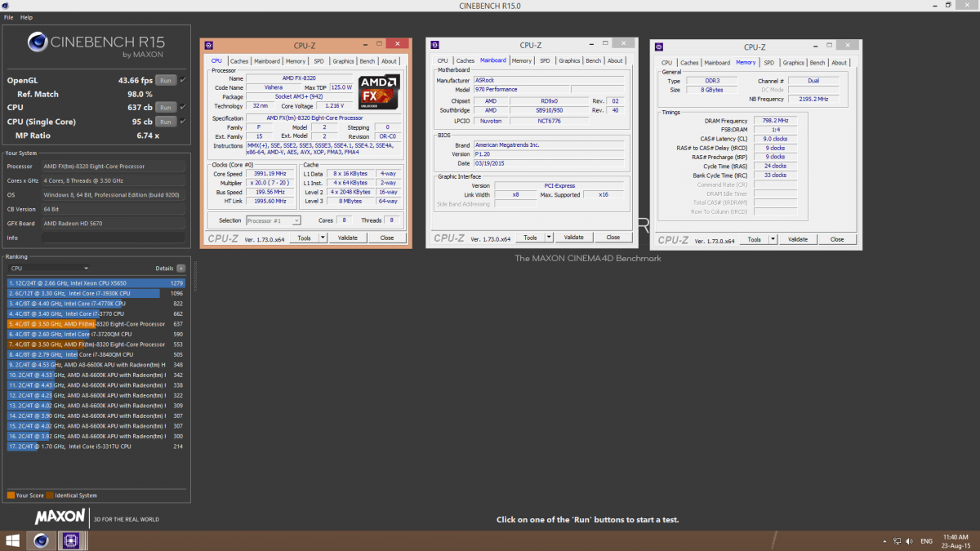Run the OpenGL benchmark
Image resolution: width=980 pixels, height=551 pixels.
[166, 80]
